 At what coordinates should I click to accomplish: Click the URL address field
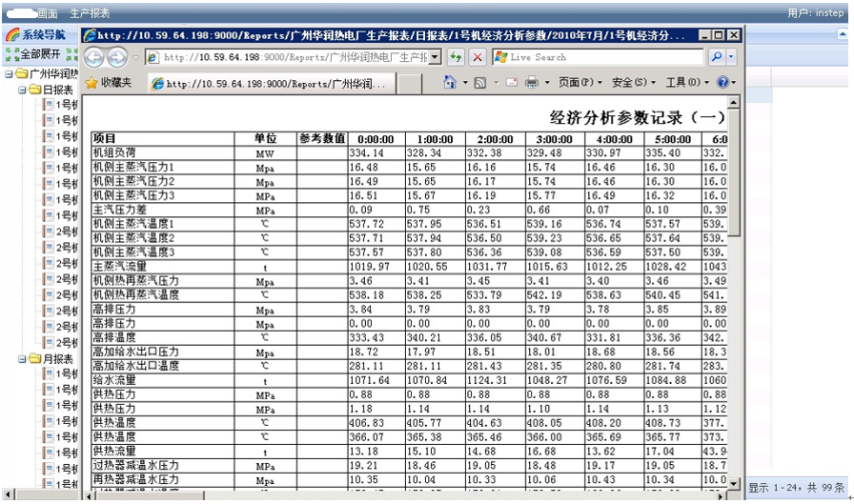[x=288, y=57]
